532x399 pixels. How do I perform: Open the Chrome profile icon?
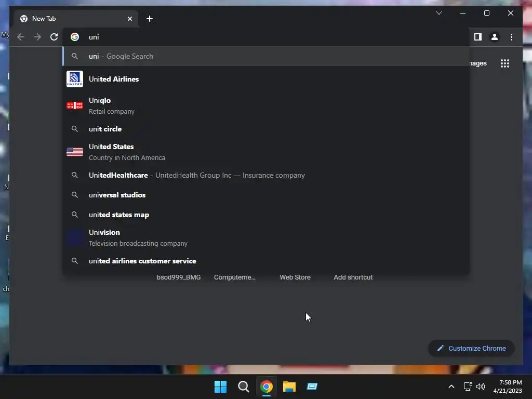(x=495, y=37)
